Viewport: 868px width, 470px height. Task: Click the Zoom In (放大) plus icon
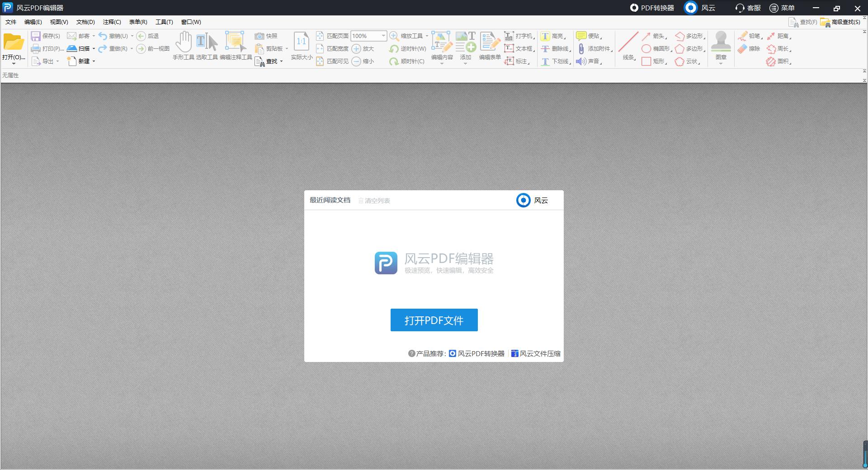(x=356, y=49)
